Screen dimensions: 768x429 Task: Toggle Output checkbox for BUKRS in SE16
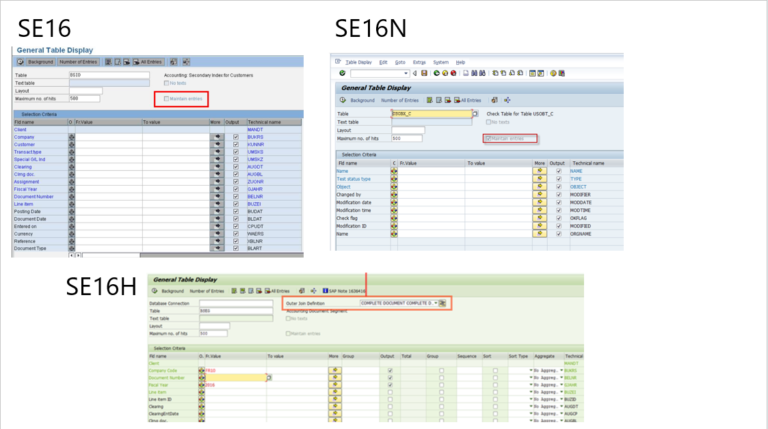pos(236,137)
